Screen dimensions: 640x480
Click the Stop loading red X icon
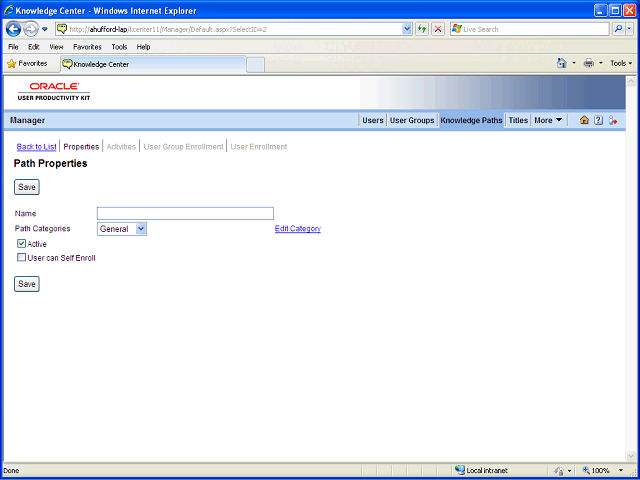point(438,29)
